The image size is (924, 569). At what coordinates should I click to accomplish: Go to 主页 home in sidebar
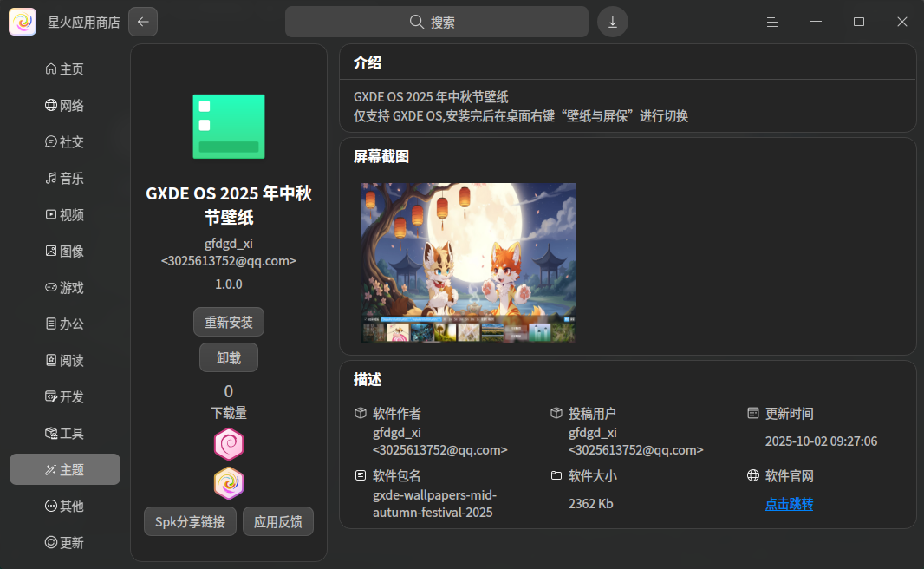(x=65, y=69)
